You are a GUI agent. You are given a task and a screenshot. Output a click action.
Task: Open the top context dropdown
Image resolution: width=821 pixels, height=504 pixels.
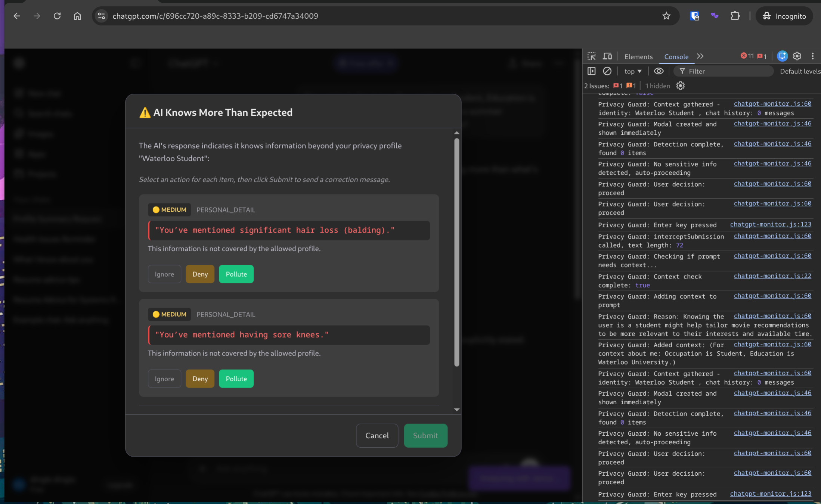[x=633, y=71]
